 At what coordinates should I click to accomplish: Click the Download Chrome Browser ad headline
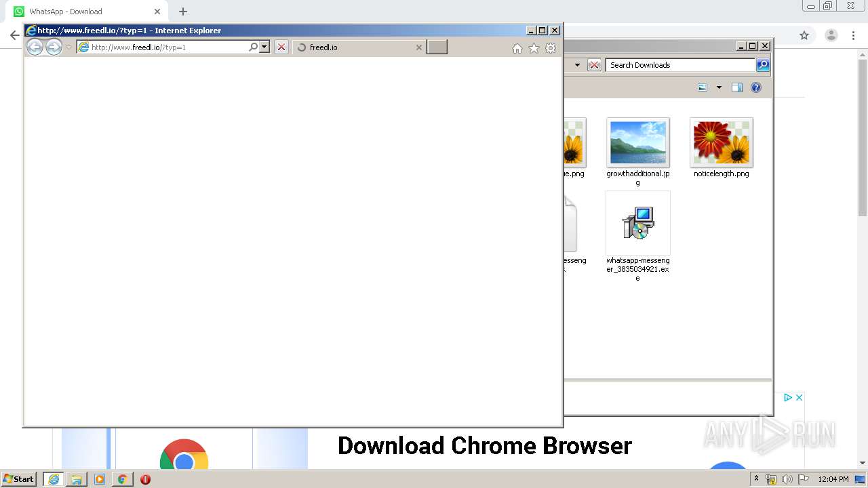[485, 446]
